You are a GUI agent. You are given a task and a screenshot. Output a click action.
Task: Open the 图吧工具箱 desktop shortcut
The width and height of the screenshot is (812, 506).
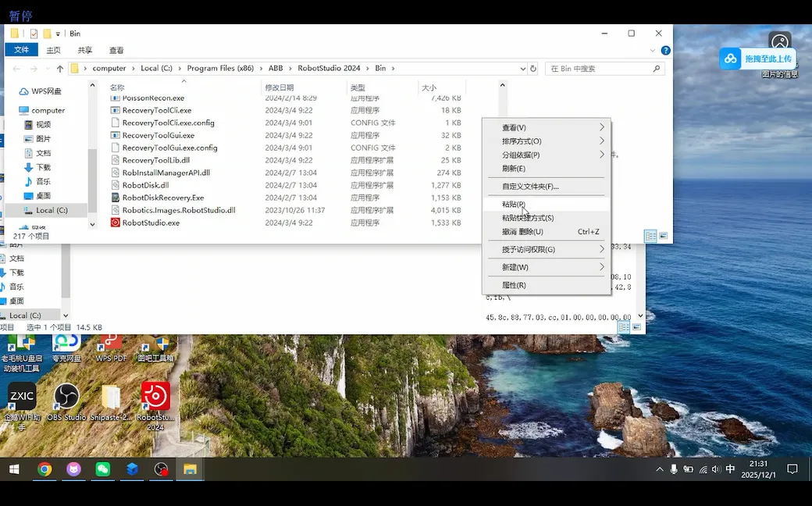pos(155,348)
